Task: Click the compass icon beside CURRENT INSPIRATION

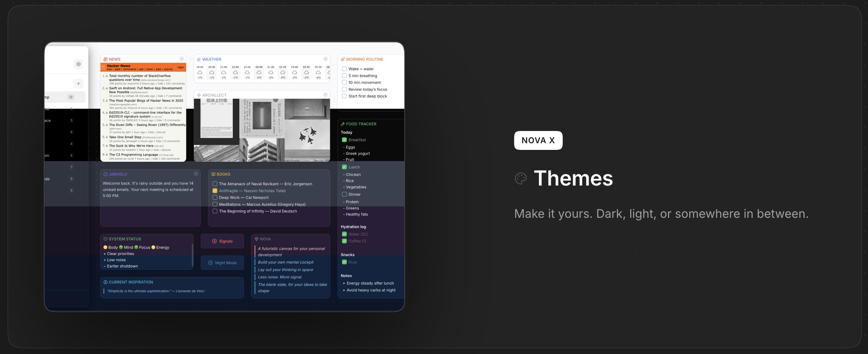Action: (105, 282)
